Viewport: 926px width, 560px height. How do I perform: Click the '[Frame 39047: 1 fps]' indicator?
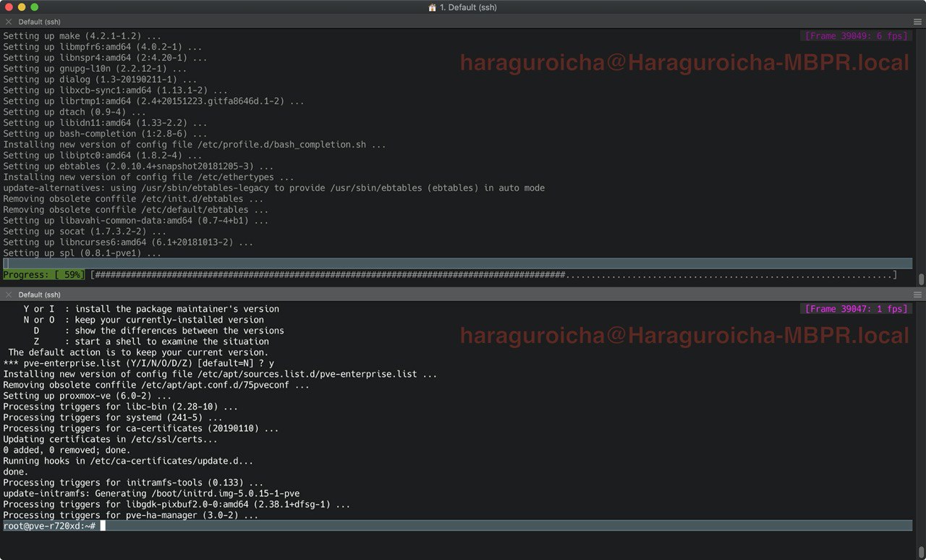(x=856, y=308)
